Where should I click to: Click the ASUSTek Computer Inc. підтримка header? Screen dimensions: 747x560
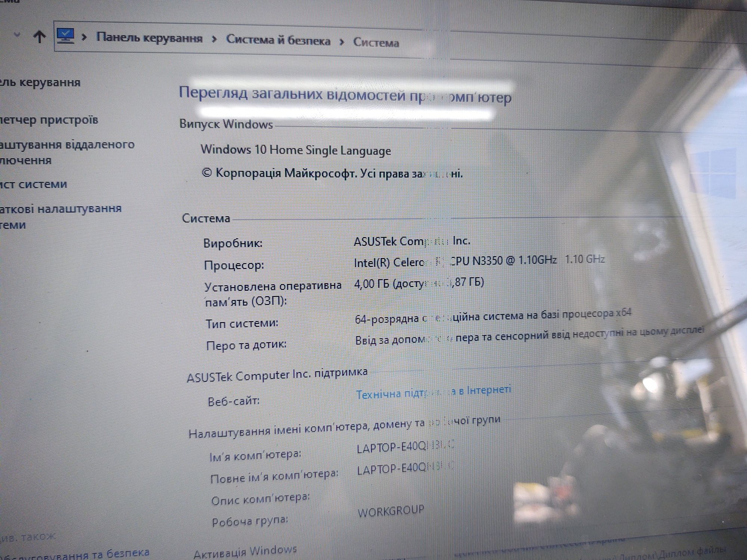coord(277,375)
